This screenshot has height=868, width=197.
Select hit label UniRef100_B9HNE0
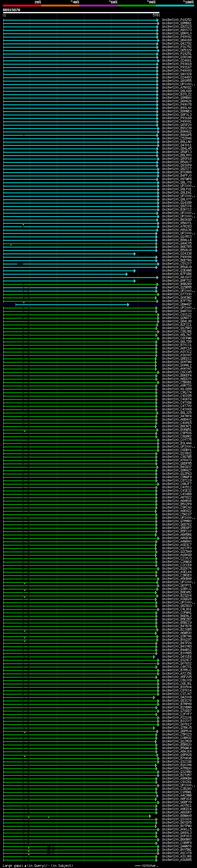click(x=177, y=111)
